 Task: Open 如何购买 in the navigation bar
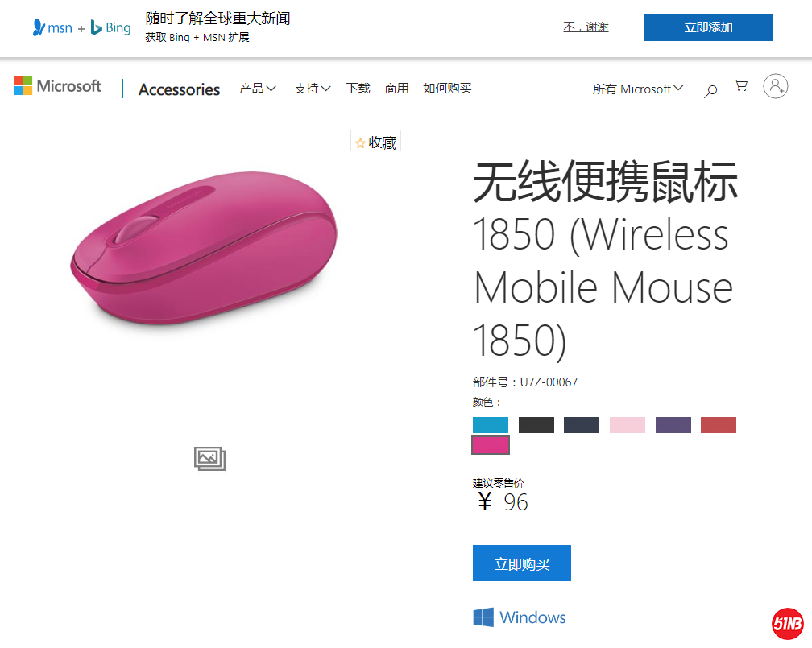[x=447, y=89]
